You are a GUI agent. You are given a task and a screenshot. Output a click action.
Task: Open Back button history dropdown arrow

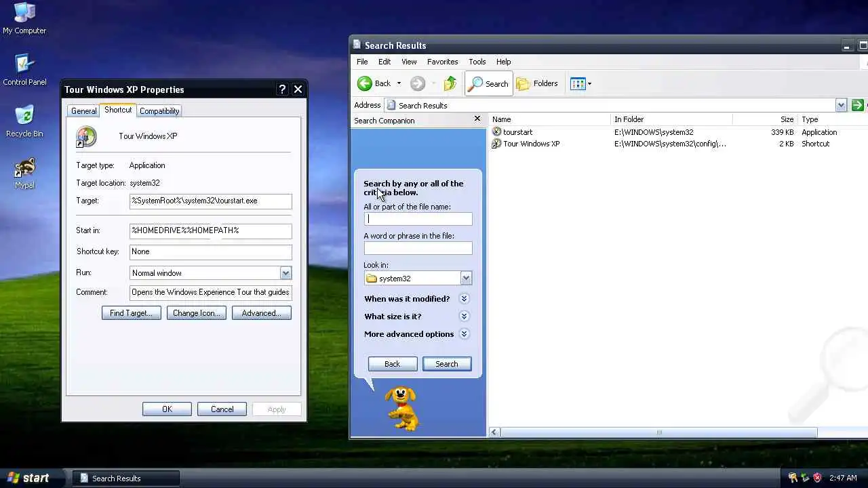click(x=399, y=83)
